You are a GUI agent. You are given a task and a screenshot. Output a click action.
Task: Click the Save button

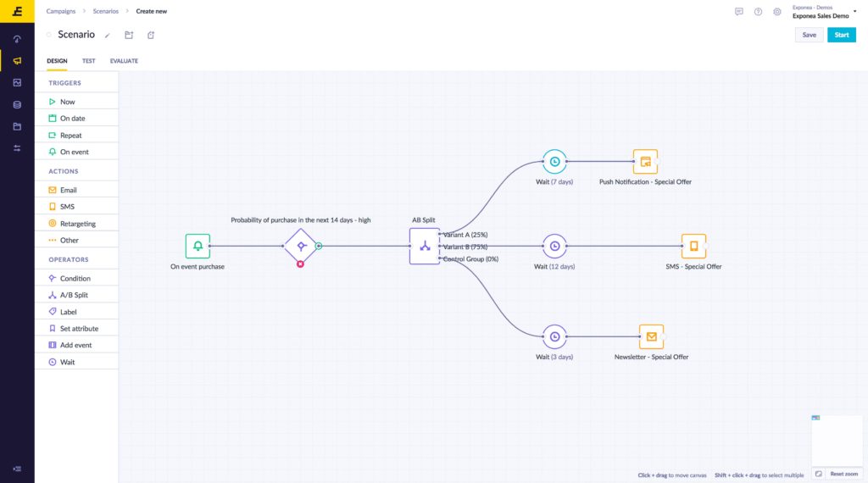tap(809, 35)
